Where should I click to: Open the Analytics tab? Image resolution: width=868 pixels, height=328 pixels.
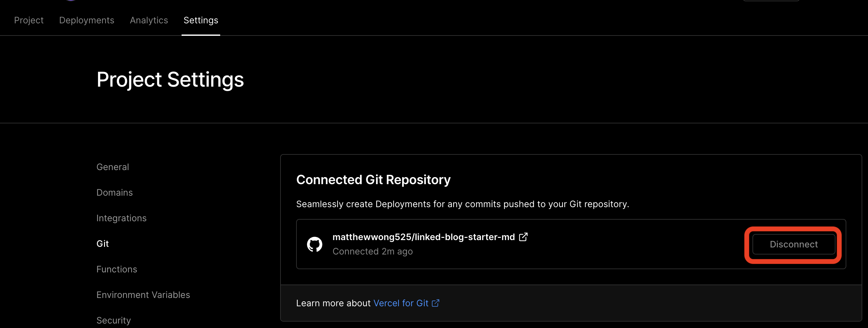149,20
